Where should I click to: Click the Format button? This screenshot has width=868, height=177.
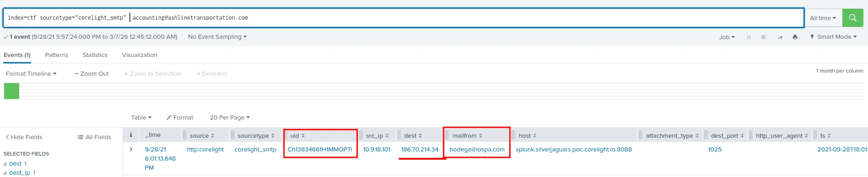pos(180,117)
